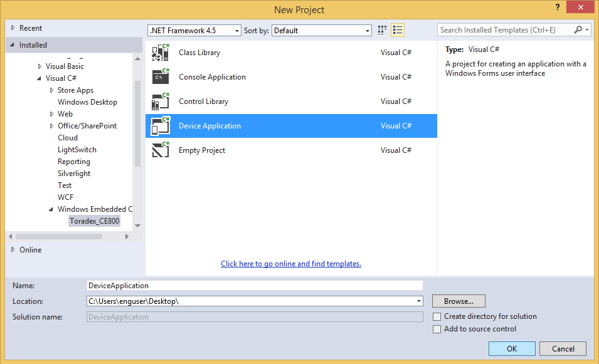The width and height of the screenshot is (599, 364).
Task: Select the Class Library template icon
Action: [161, 52]
